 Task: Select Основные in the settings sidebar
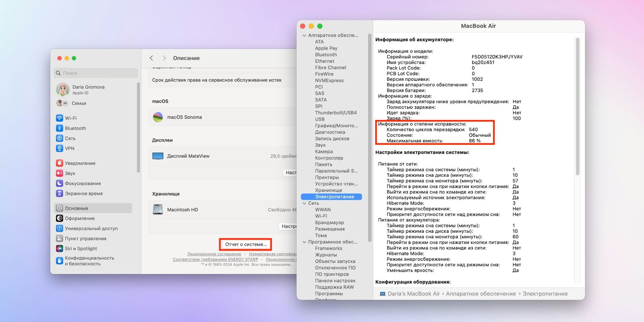coord(76,208)
